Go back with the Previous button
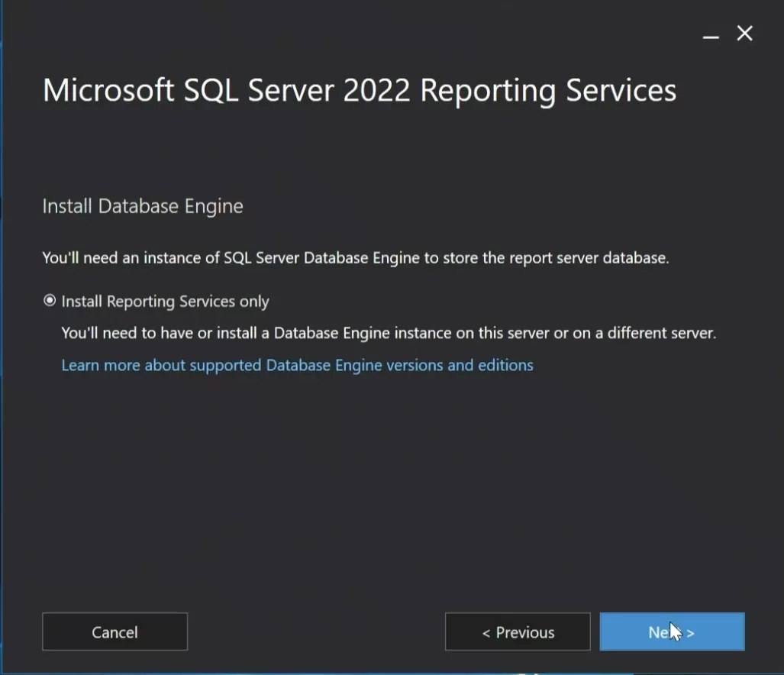The width and height of the screenshot is (784, 675). click(x=518, y=632)
